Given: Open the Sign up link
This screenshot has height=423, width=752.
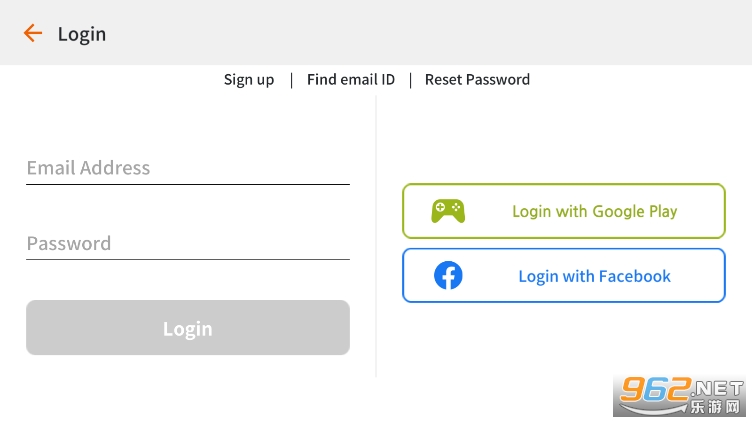Looking at the screenshot, I should click(x=249, y=80).
